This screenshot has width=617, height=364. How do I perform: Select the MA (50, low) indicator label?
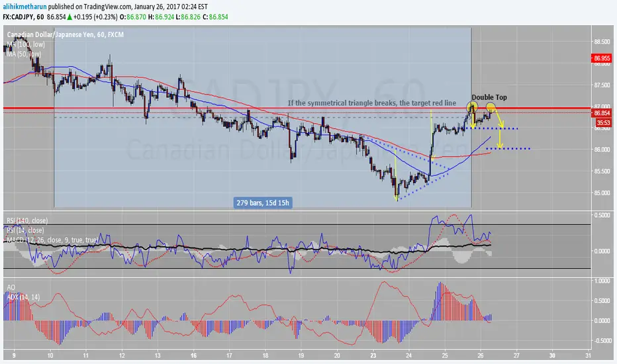24,54
